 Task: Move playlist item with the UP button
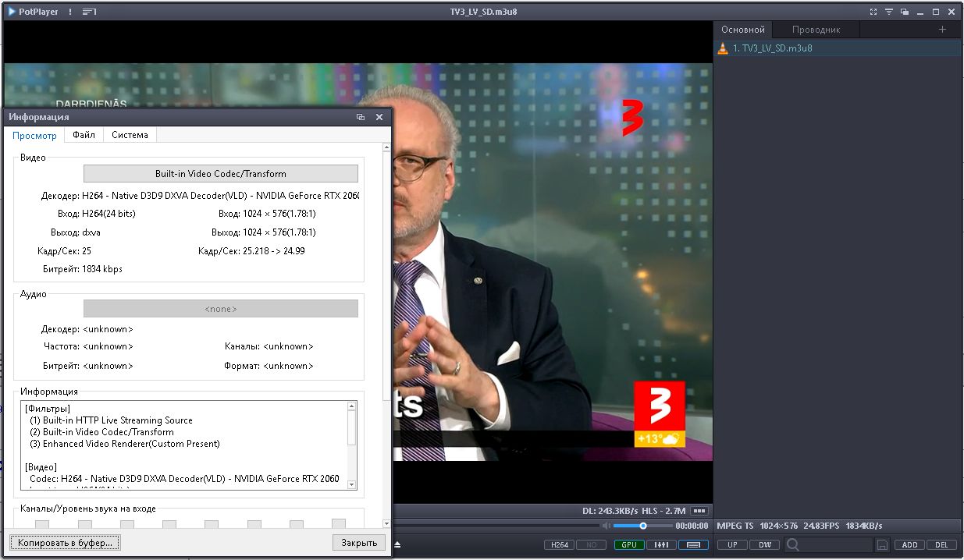tap(732, 544)
